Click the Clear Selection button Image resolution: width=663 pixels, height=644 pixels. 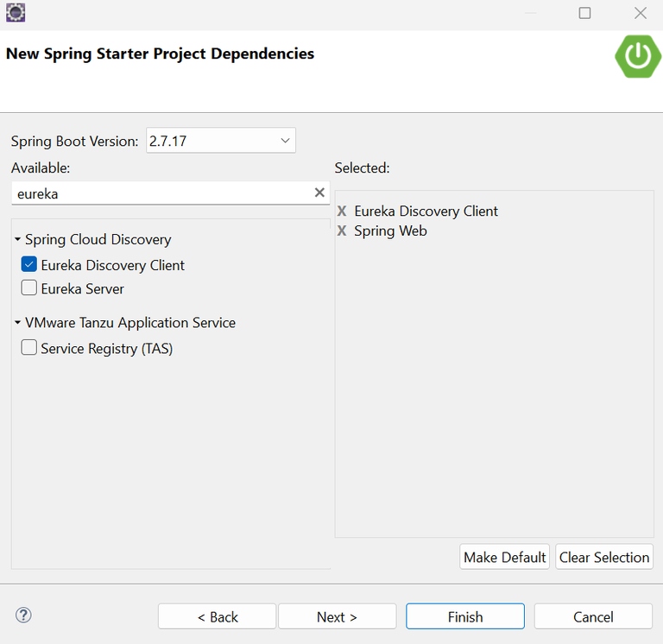[x=604, y=557]
